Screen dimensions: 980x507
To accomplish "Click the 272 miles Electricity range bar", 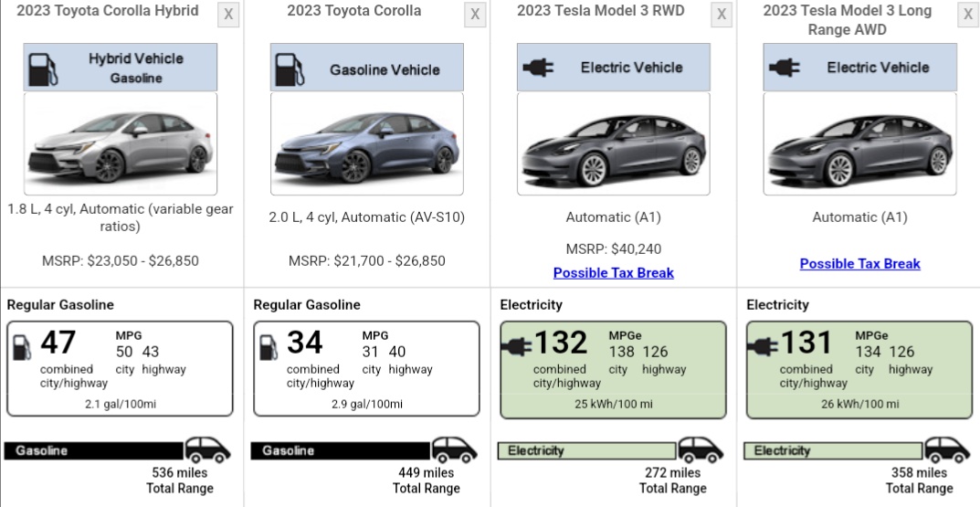I will point(586,450).
